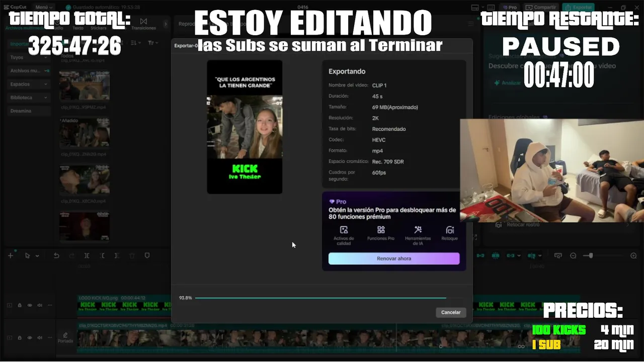644x362 pixels.
Task: Expand the Biblioteca sidebar section
Action: pyautogui.click(x=29, y=98)
